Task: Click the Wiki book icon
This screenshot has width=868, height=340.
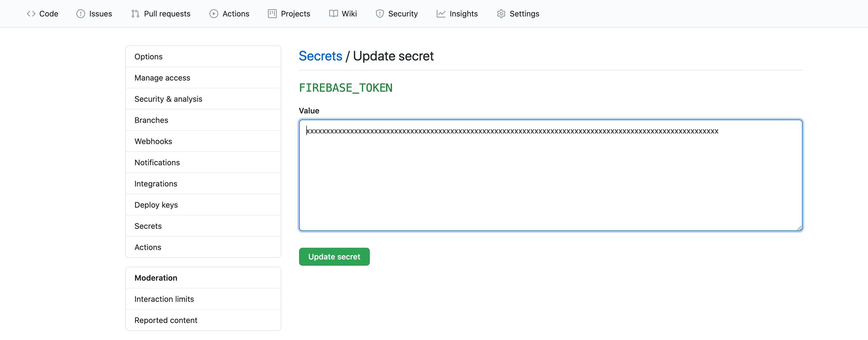Action: pyautogui.click(x=333, y=14)
